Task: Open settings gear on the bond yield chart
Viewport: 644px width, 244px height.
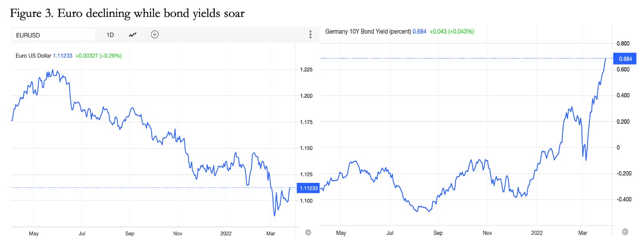Action: click(625, 232)
